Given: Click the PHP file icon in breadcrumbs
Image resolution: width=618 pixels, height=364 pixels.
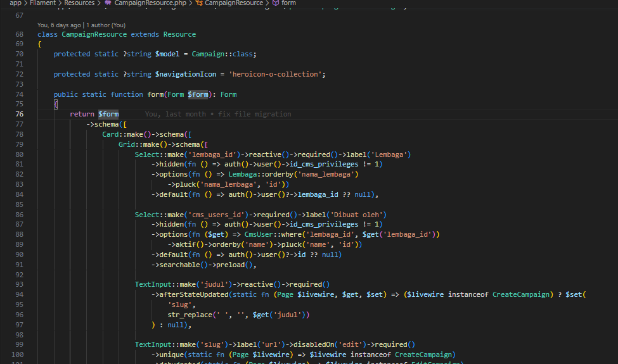Looking at the screenshot, I should point(108,3).
